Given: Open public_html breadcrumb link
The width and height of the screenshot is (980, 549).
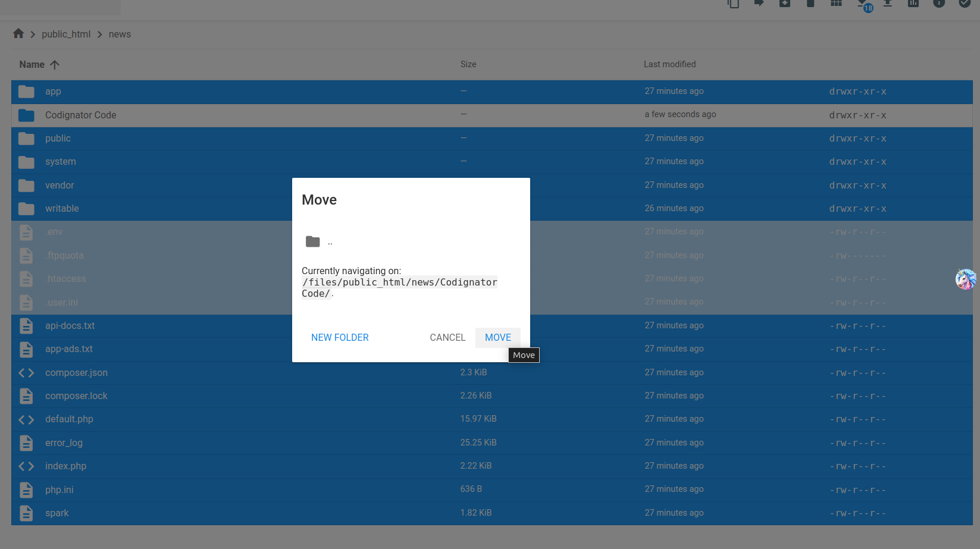Looking at the screenshot, I should pyautogui.click(x=66, y=34).
